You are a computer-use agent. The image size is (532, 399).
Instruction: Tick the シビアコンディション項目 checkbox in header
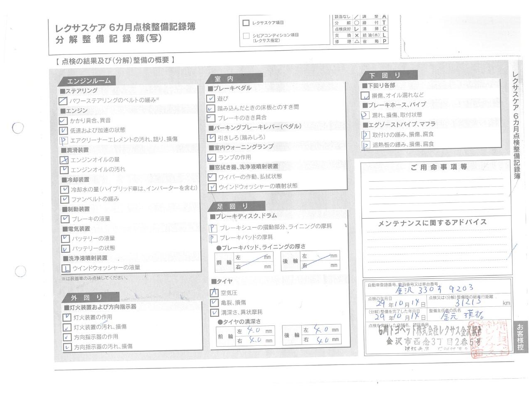click(x=246, y=36)
